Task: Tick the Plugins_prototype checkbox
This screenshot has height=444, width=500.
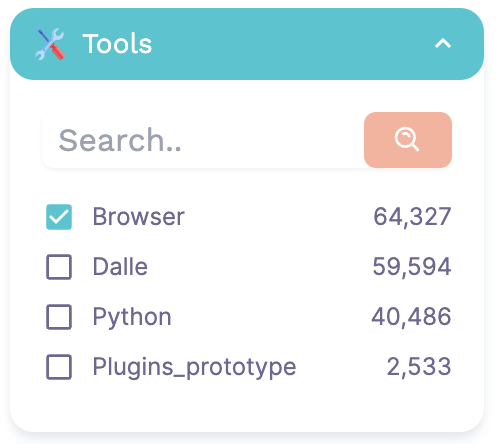Action: pyautogui.click(x=59, y=367)
